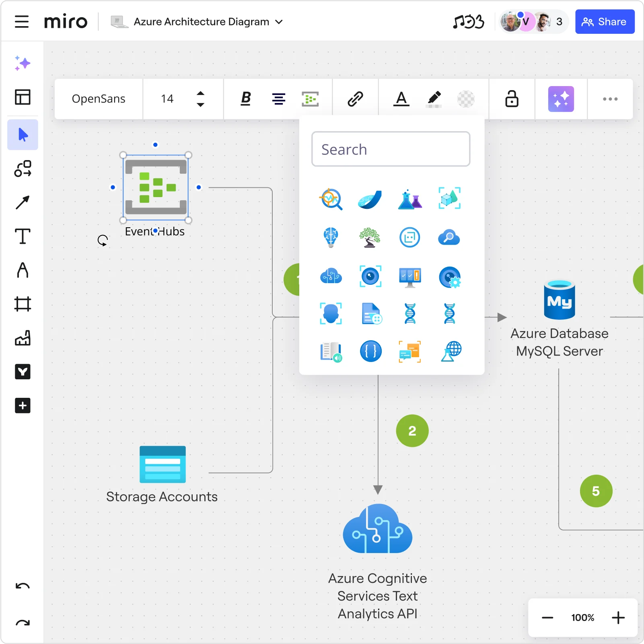Open text alignment options

pos(278,99)
